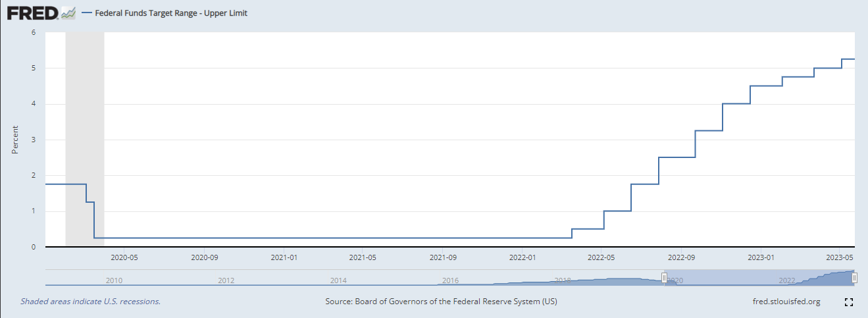Click the gray recession shaded area
Screen dimensions: 868x318
pos(85,140)
